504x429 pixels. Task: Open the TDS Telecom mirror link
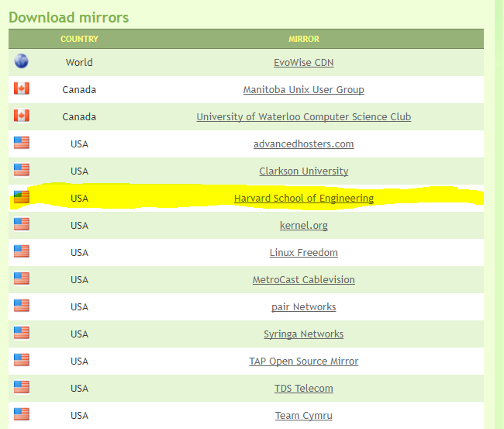coord(303,389)
